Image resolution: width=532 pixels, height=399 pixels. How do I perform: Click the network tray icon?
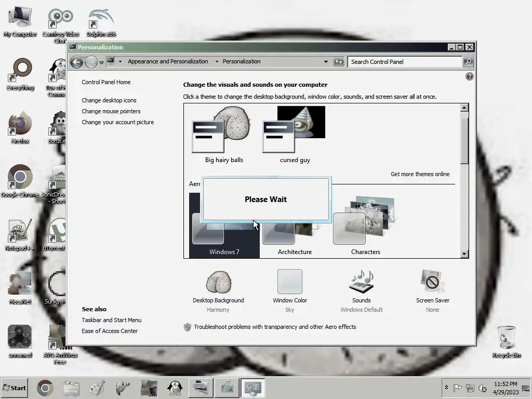point(470,388)
